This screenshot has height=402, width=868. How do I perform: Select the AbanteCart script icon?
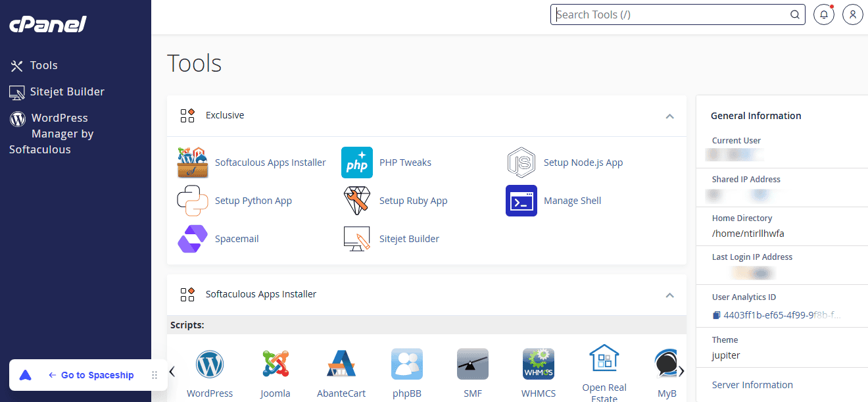coord(341,364)
